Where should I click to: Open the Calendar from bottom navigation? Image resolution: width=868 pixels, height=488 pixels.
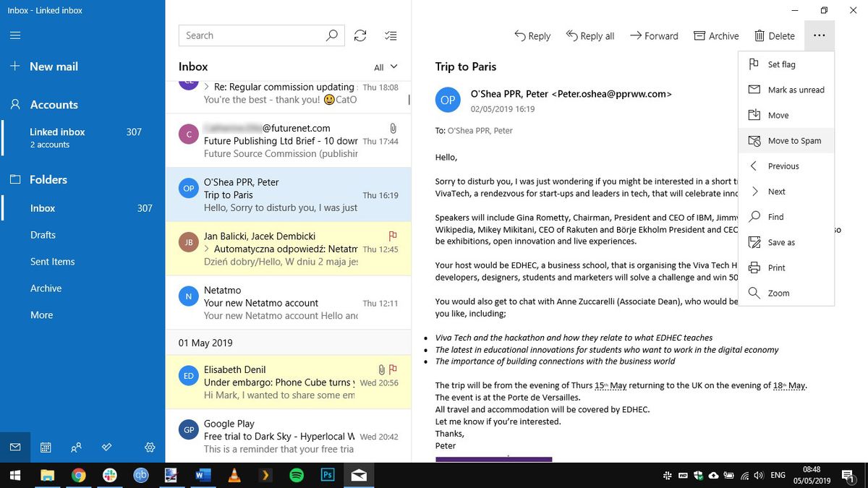point(46,448)
